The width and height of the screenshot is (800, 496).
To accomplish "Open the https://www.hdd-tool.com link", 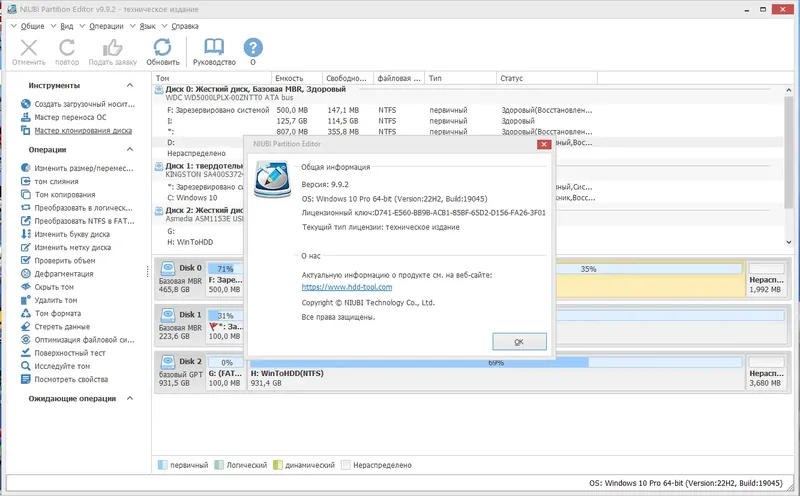I will pos(347,287).
